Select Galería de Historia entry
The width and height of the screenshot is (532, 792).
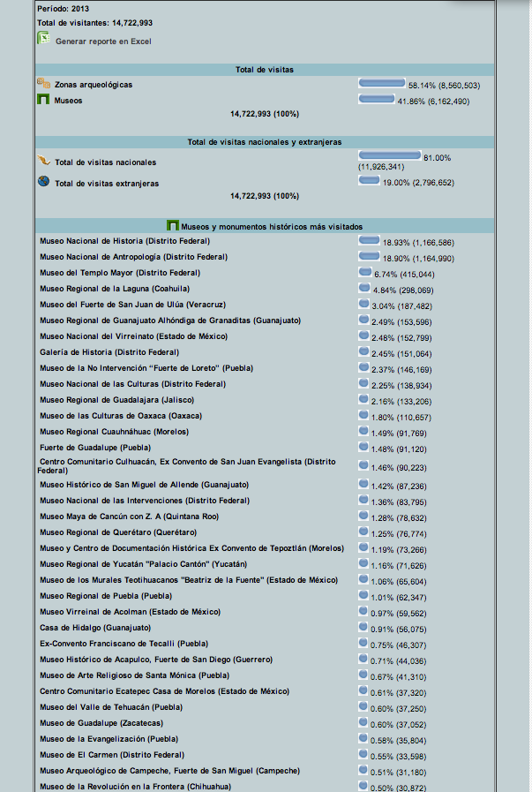(x=115, y=352)
